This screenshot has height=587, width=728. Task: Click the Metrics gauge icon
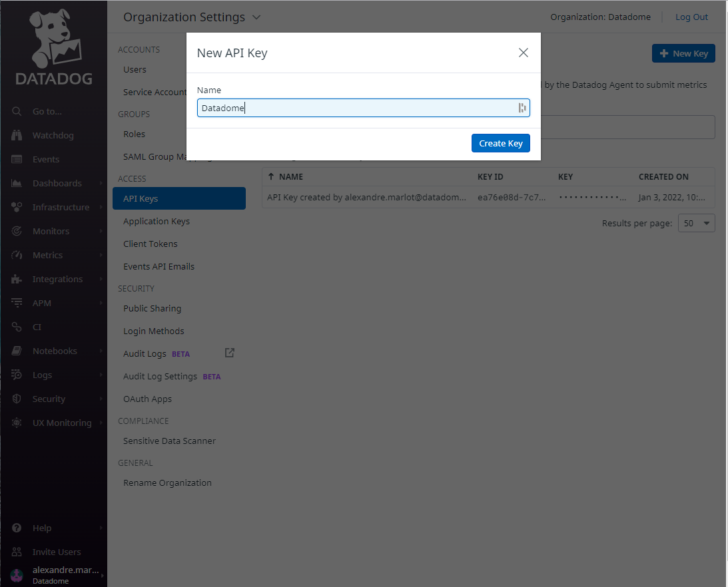tap(17, 255)
